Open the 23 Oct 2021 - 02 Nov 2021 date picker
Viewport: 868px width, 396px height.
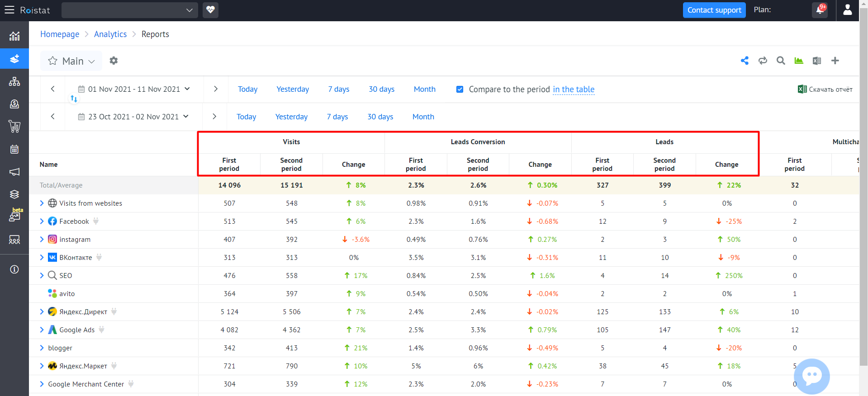click(x=133, y=117)
